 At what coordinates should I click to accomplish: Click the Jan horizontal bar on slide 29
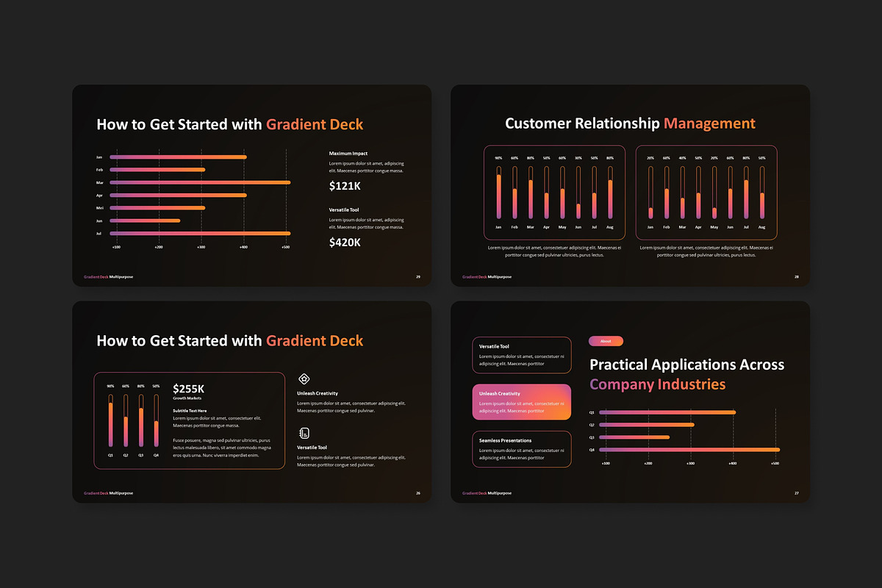pos(178,157)
